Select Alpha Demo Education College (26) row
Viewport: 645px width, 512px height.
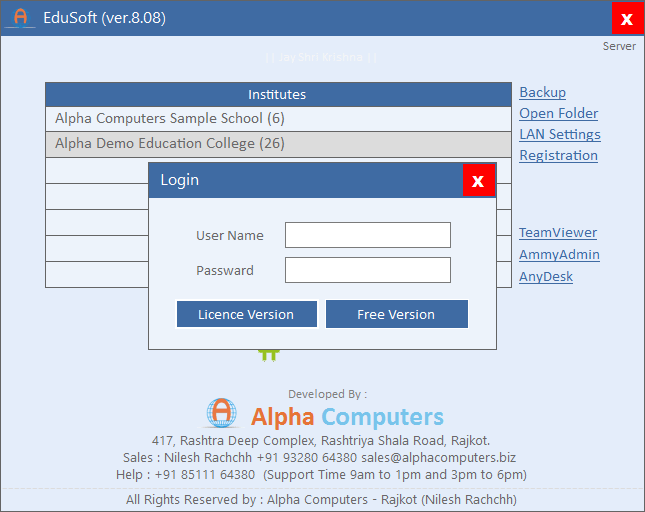click(x=278, y=144)
